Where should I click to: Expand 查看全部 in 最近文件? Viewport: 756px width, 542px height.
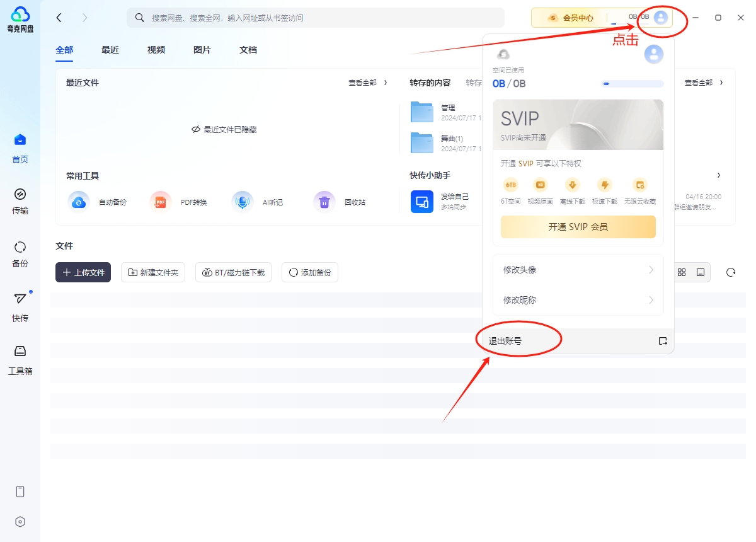[x=368, y=83]
